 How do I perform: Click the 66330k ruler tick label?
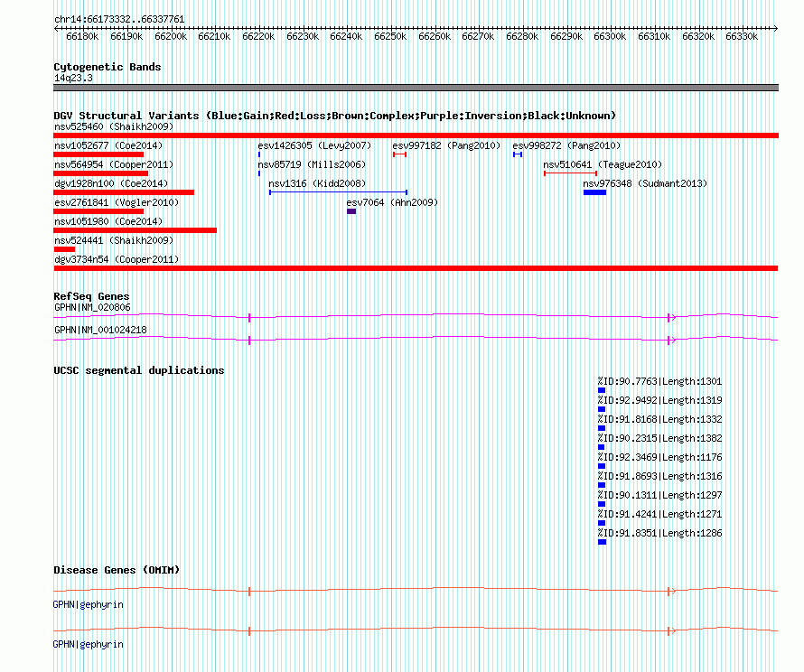coord(742,36)
